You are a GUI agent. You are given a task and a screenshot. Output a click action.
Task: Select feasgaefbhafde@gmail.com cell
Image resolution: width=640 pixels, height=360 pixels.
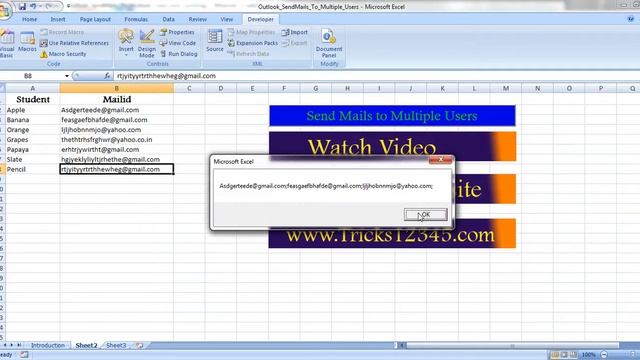pos(117,120)
